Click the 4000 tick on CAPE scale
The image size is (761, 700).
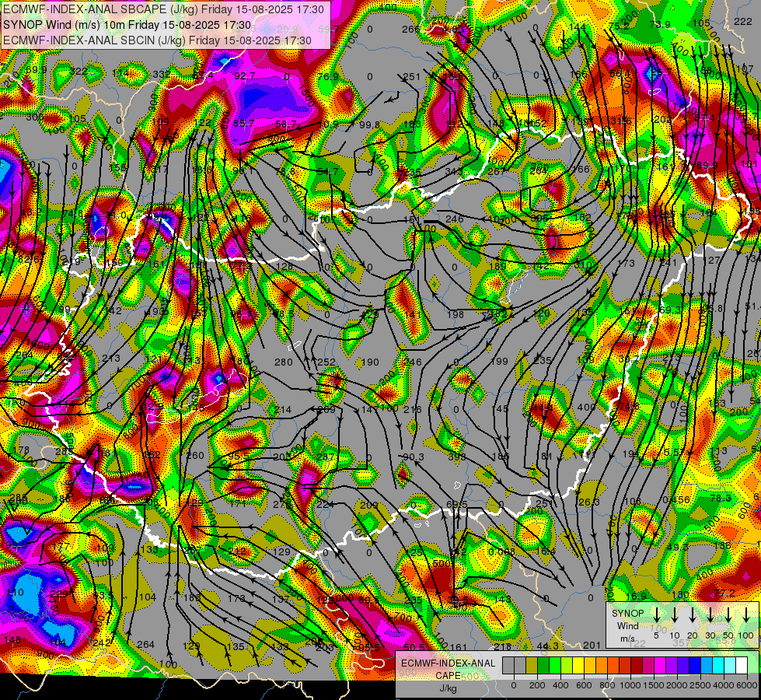(x=724, y=685)
